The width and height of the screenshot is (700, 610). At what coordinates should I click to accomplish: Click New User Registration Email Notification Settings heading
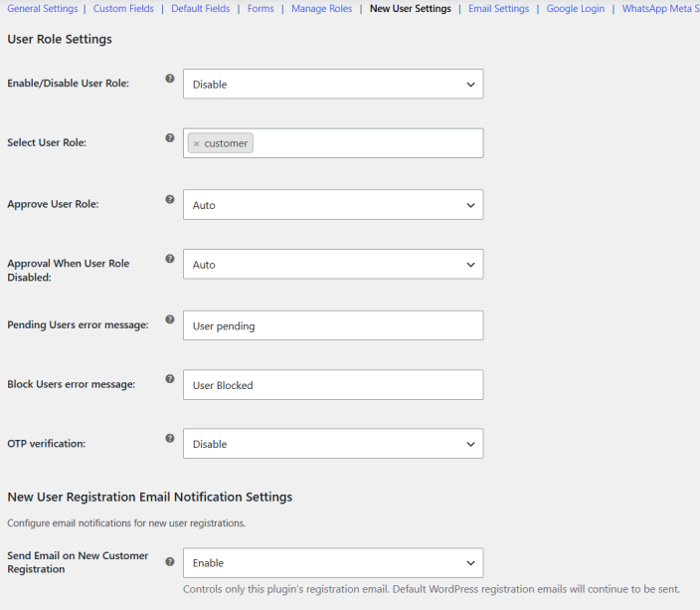click(x=150, y=497)
